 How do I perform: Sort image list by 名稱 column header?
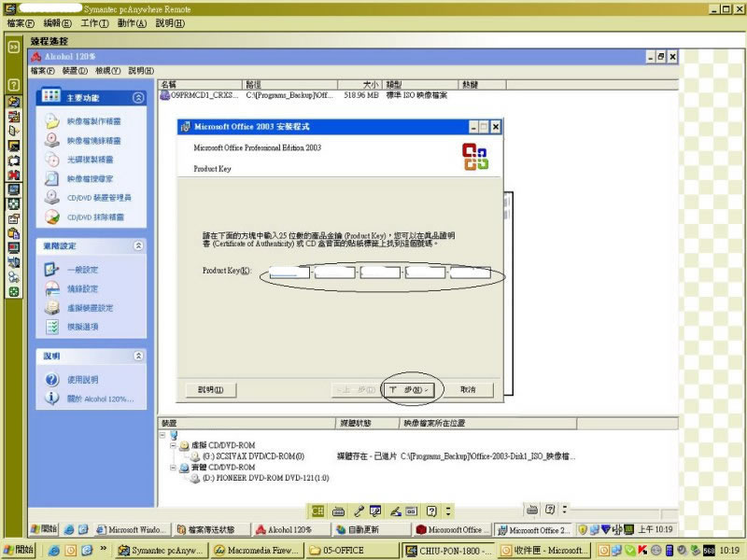(x=201, y=85)
